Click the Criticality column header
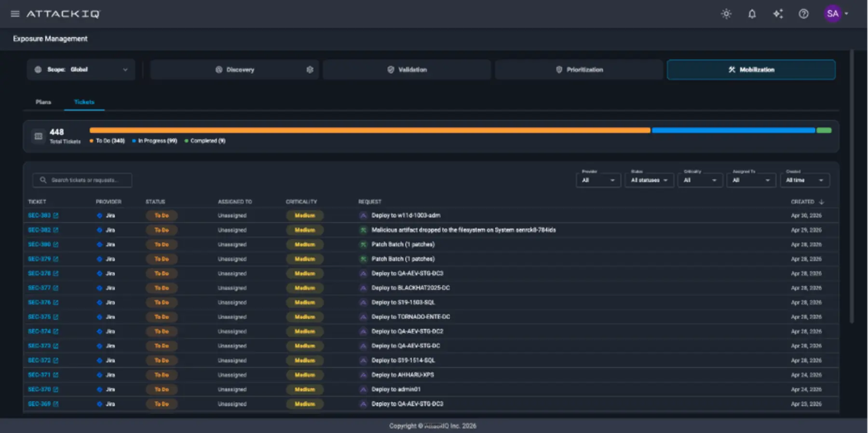The height and width of the screenshot is (433, 868). point(301,202)
